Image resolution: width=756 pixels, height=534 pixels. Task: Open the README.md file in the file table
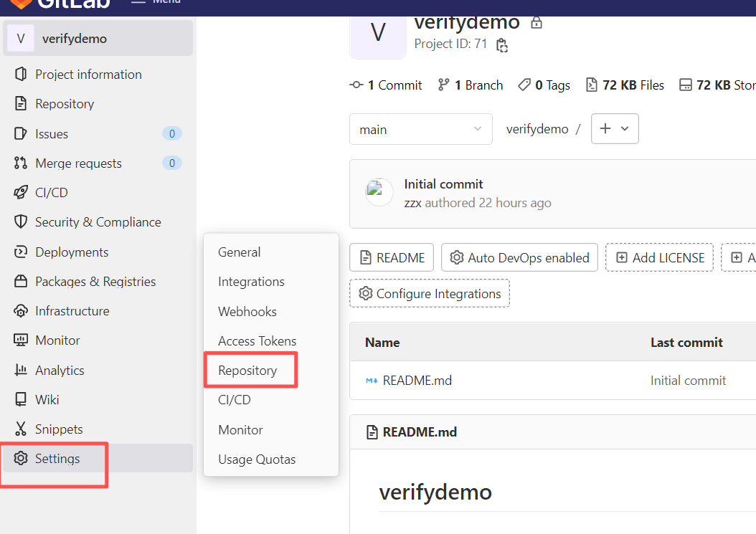(x=417, y=381)
